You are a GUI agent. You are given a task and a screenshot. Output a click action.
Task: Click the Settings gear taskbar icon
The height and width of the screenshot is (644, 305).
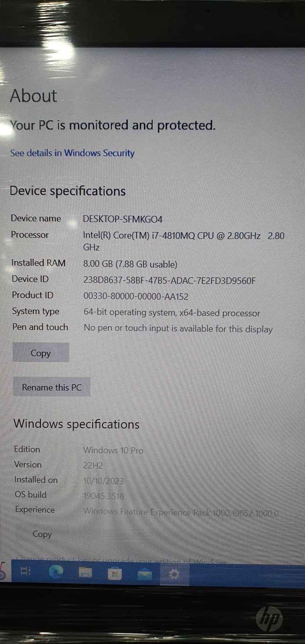pos(174,574)
